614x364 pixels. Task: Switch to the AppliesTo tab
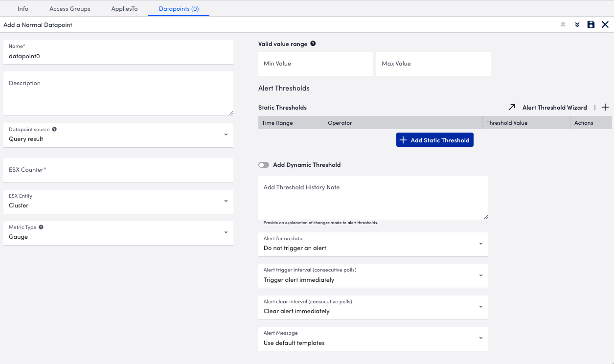click(x=124, y=9)
